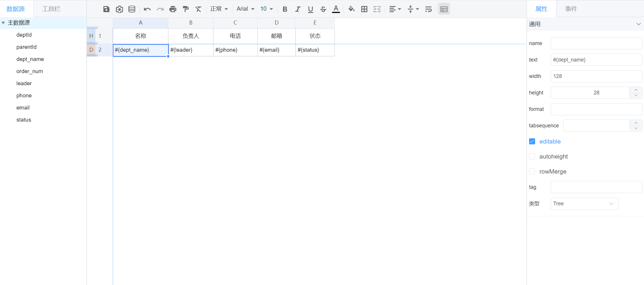Screen dimensions: 644x285
Task: Open the fill color bucket icon
Action: [x=351, y=9]
